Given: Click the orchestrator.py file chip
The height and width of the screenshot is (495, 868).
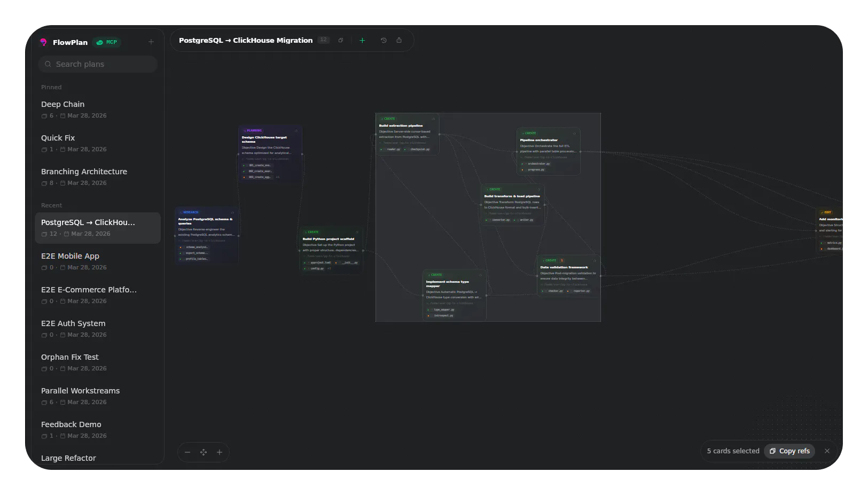Looking at the screenshot, I should (536, 164).
